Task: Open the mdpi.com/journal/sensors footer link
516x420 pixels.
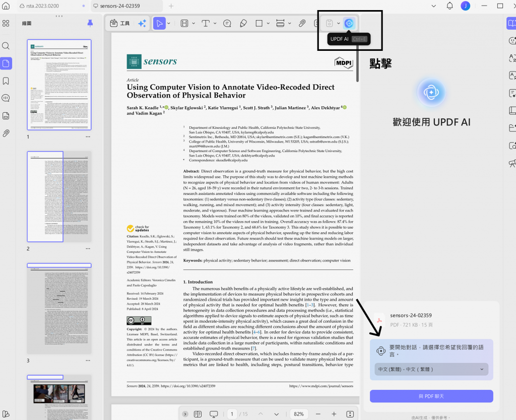Action: 321,386
